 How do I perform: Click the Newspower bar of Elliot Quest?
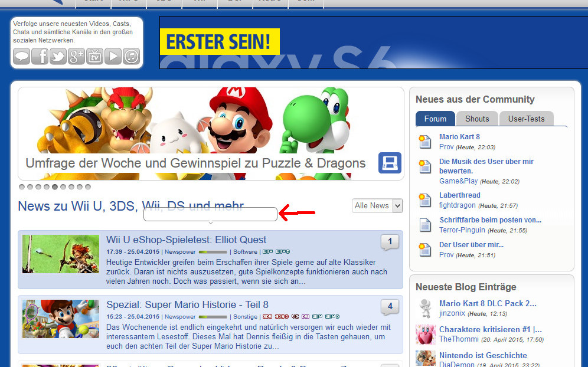[213, 252]
